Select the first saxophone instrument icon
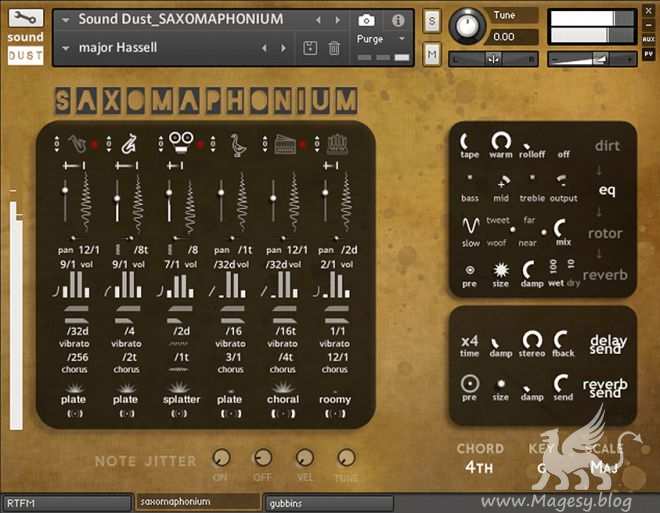Screen dimensions: 660x513 (77, 144)
